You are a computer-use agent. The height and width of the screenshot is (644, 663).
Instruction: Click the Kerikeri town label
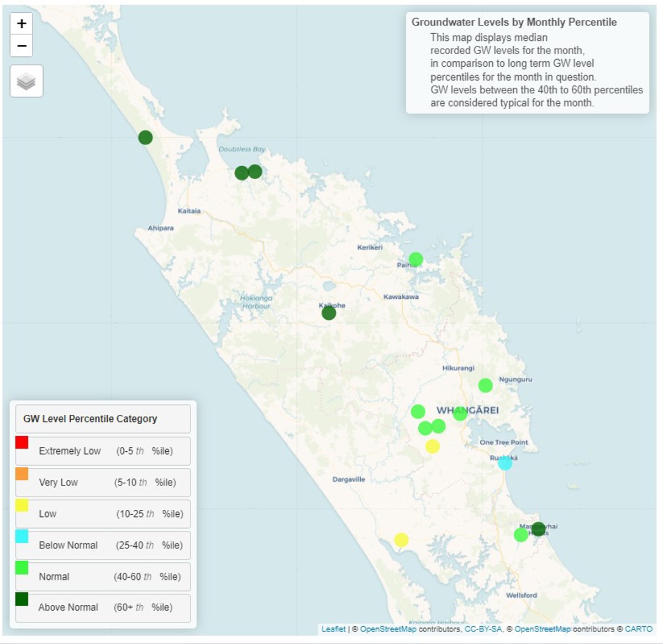pyautogui.click(x=370, y=247)
